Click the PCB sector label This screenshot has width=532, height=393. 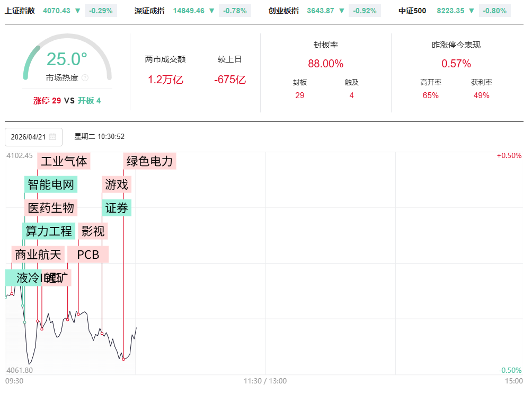click(88, 255)
